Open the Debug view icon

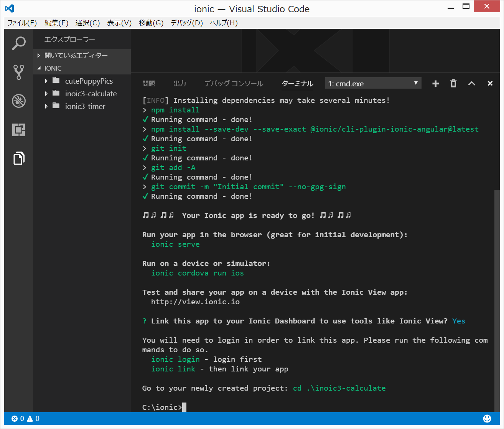tap(18, 101)
